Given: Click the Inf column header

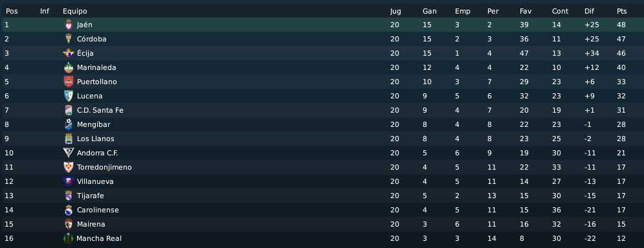Looking at the screenshot, I should coord(45,12).
